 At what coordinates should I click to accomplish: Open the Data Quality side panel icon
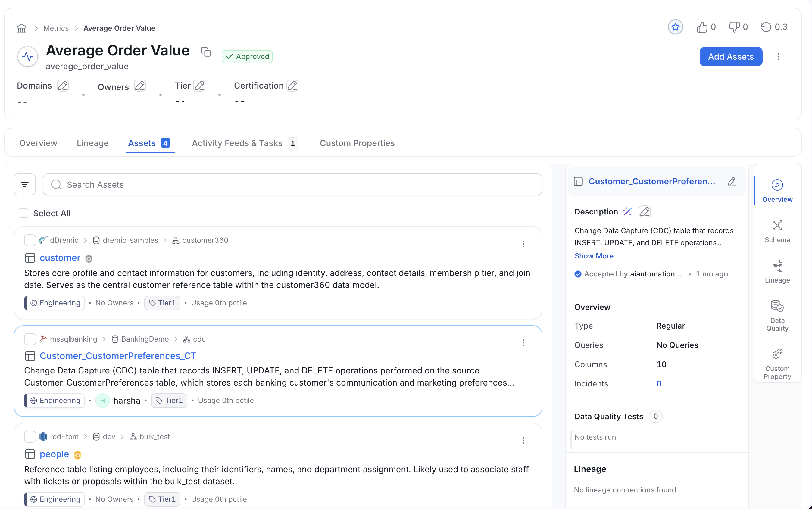[x=777, y=315]
